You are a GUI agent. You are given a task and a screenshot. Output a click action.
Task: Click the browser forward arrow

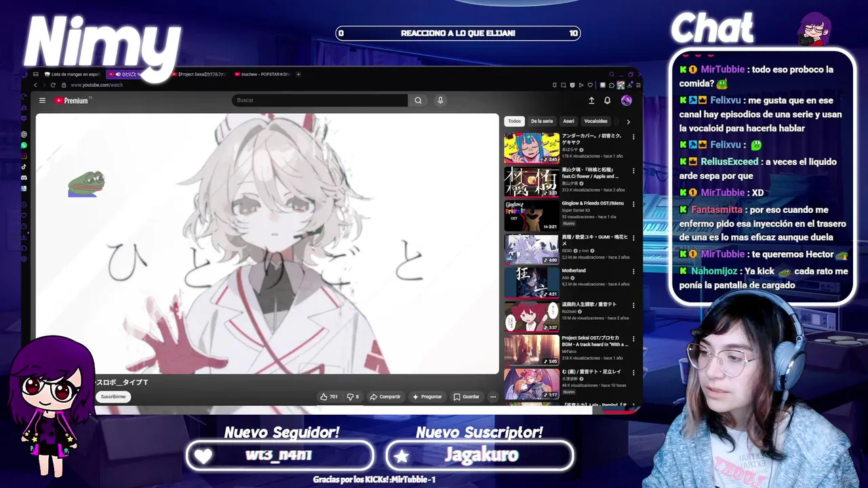coord(45,85)
